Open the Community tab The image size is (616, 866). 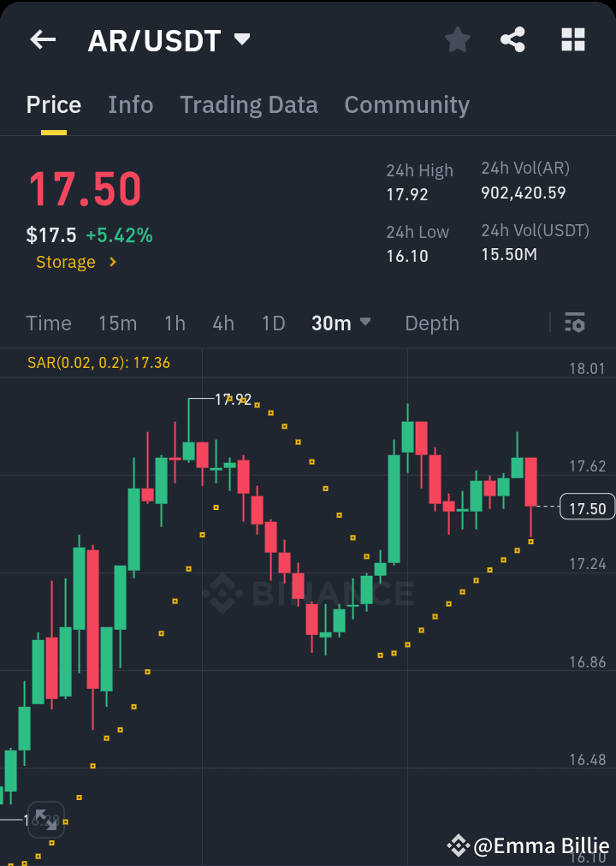[x=406, y=104]
